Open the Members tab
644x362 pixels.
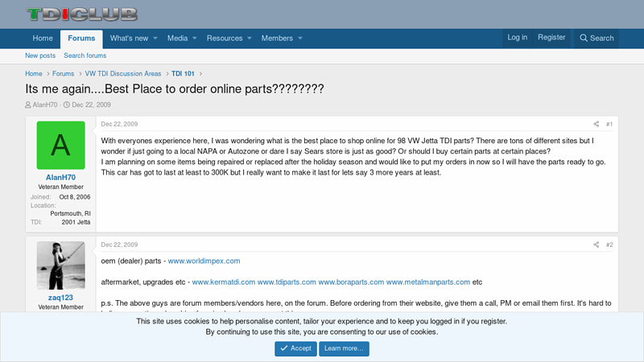pos(277,38)
